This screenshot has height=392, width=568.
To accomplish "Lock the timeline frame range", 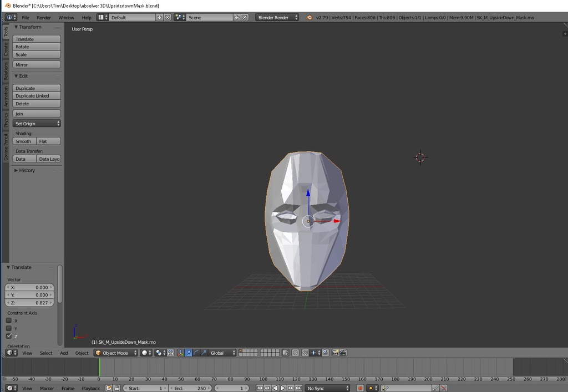I will [116, 388].
